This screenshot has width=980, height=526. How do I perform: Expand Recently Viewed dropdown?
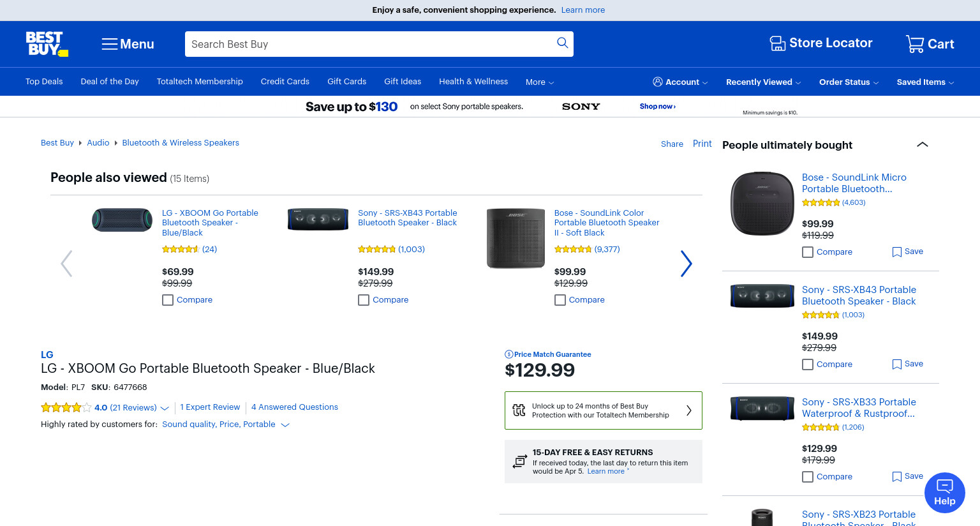tap(763, 82)
